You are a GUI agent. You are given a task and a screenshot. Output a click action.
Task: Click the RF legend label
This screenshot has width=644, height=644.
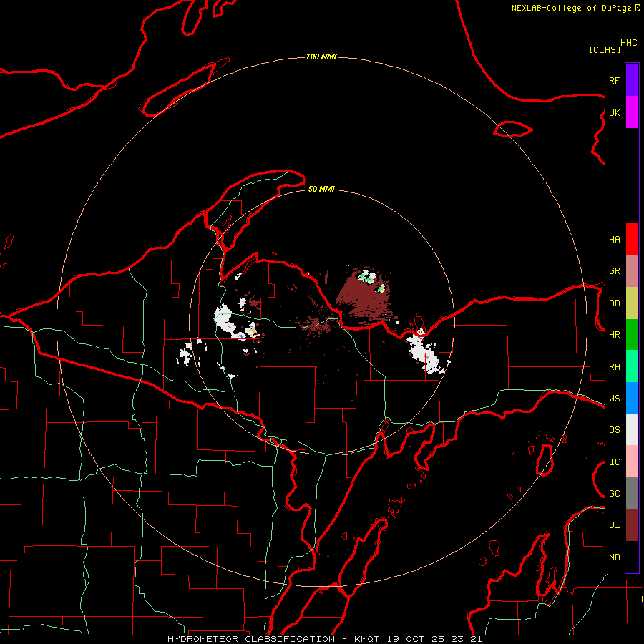(614, 80)
